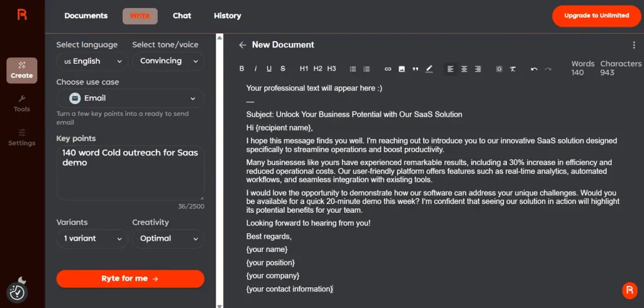Image resolution: width=644 pixels, height=308 pixels.
Task: Insert a link into the document
Action: click(x=388, y=69)
